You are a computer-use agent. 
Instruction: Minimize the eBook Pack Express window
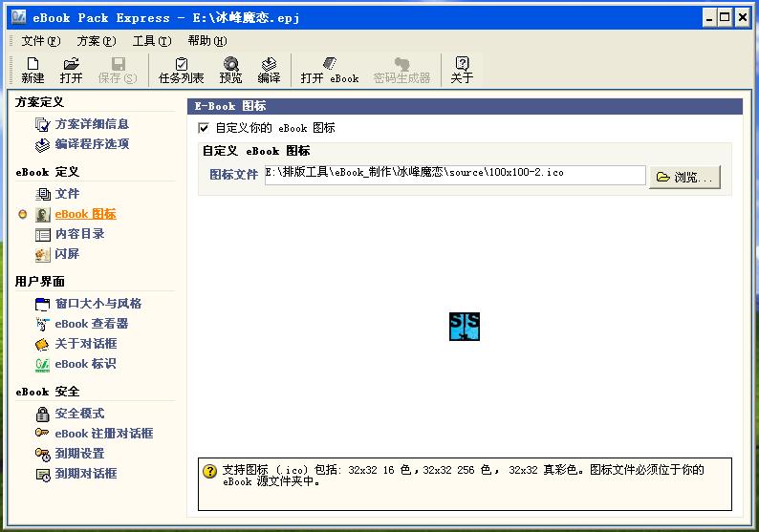709,18
